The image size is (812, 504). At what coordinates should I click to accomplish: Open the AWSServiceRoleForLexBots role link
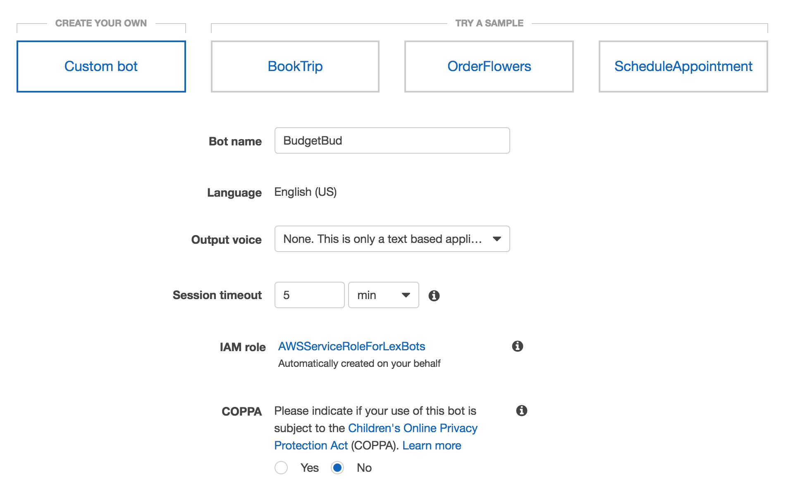(352, 346)
